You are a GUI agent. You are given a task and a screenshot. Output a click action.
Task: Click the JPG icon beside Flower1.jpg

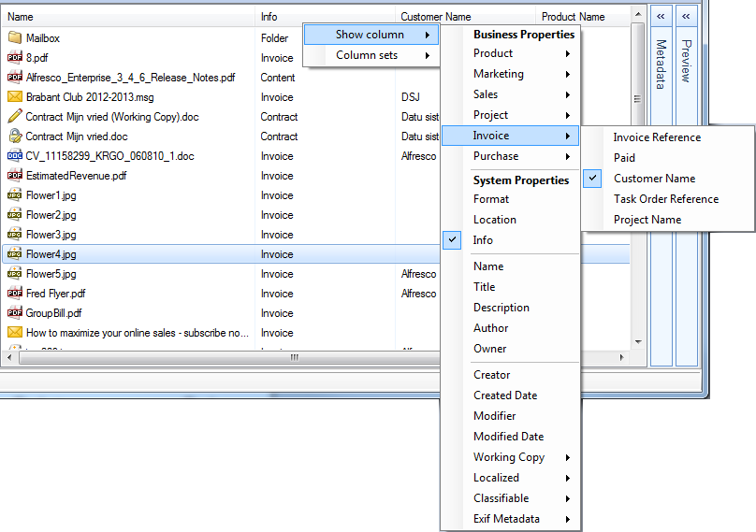pos(14,195)
